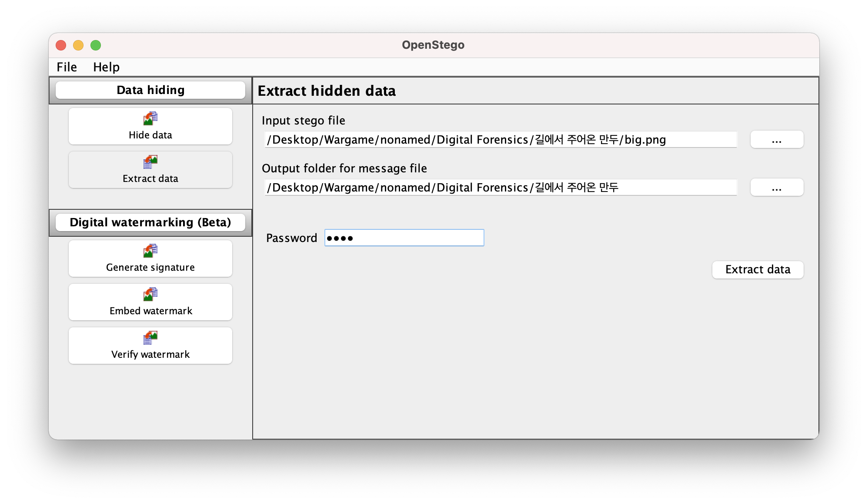Click the Verify watermark text label
This screenshot has width=868, height=504.
[x=150, y=354]
